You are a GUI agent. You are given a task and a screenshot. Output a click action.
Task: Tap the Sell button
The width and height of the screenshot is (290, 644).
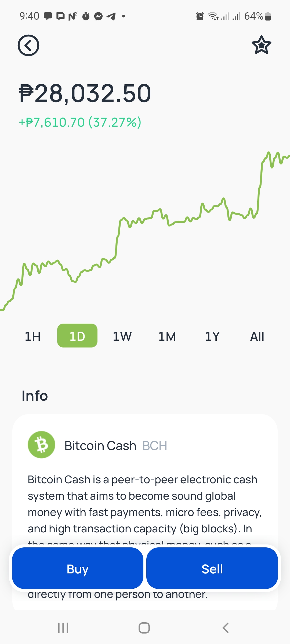coord(212,568)
